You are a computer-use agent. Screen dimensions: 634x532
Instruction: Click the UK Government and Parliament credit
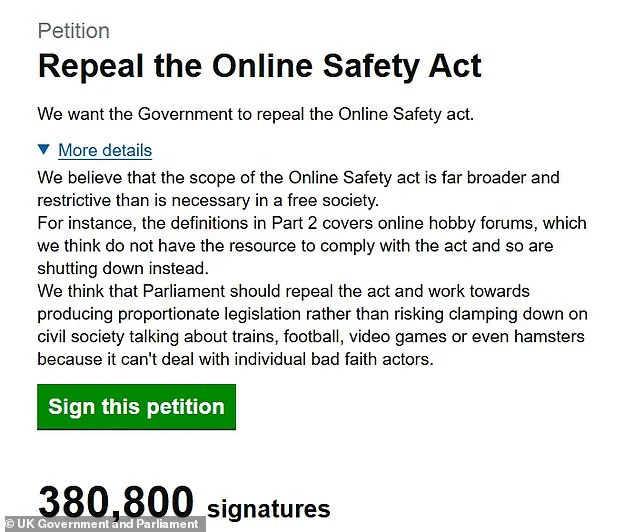[108, 524]
